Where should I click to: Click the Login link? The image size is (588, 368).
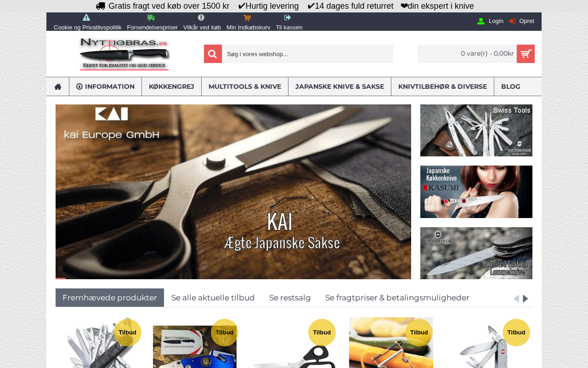(x=496, y=21)
